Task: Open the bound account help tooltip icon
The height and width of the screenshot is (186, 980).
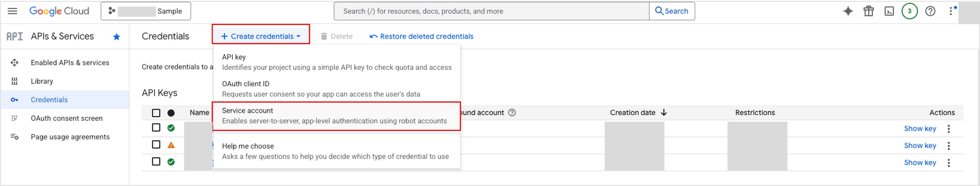Action: [x=512, y=112]
